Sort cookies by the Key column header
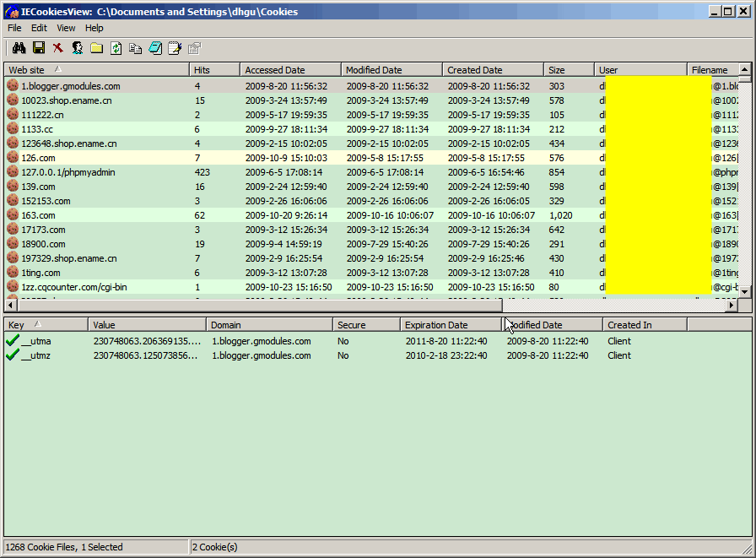Screen dimensions: 756x558 click(x=17, y=325)
